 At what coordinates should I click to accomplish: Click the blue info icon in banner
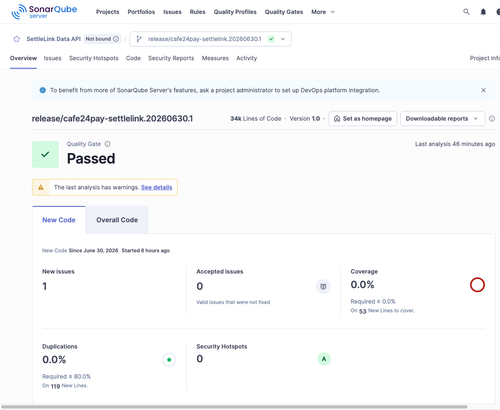(x=43, y=90)
